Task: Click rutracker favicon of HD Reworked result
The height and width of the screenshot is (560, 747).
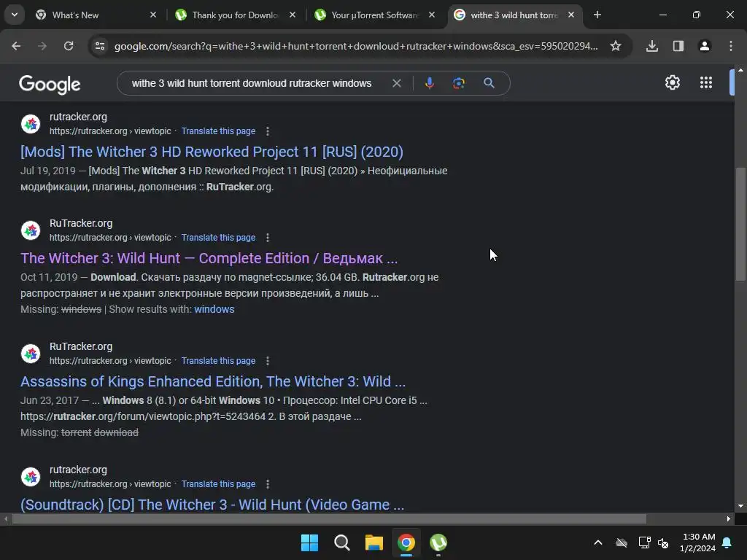Action: pyautogui.click(x=31, y=124)
